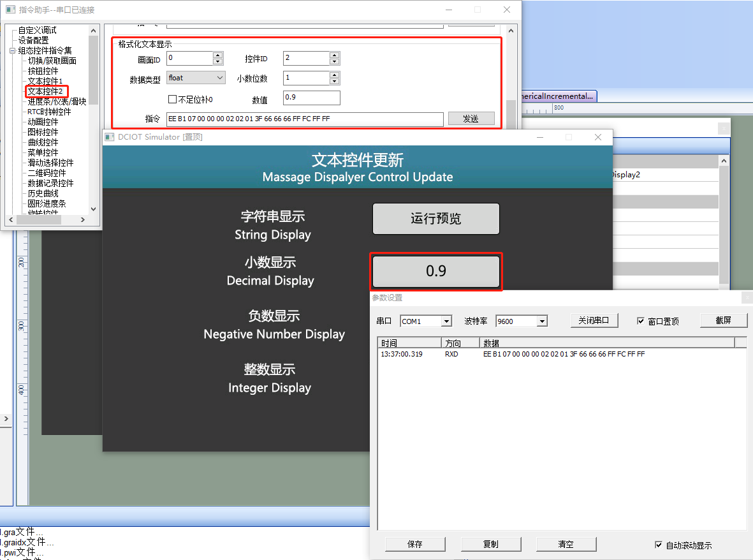Click the 截屏 screenshot button
Image resolution: width=753 pixels, height=560 pixels.
coord(723,320)
